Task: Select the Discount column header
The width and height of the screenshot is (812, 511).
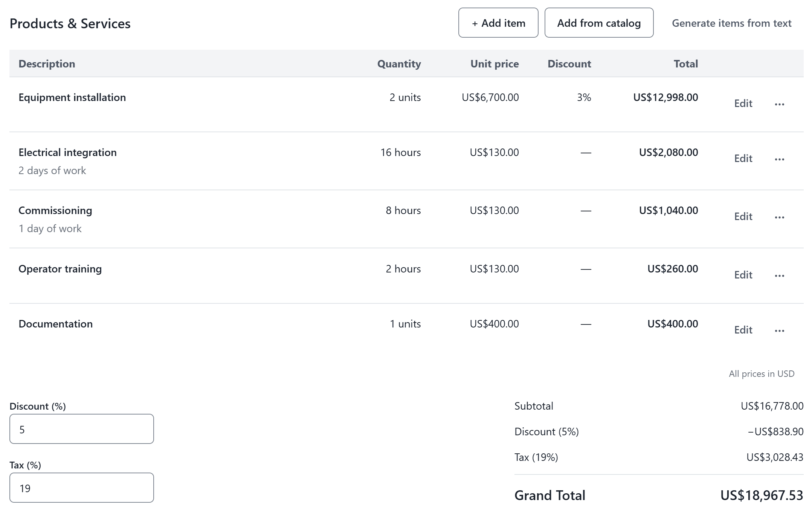Action: [569, 64]
